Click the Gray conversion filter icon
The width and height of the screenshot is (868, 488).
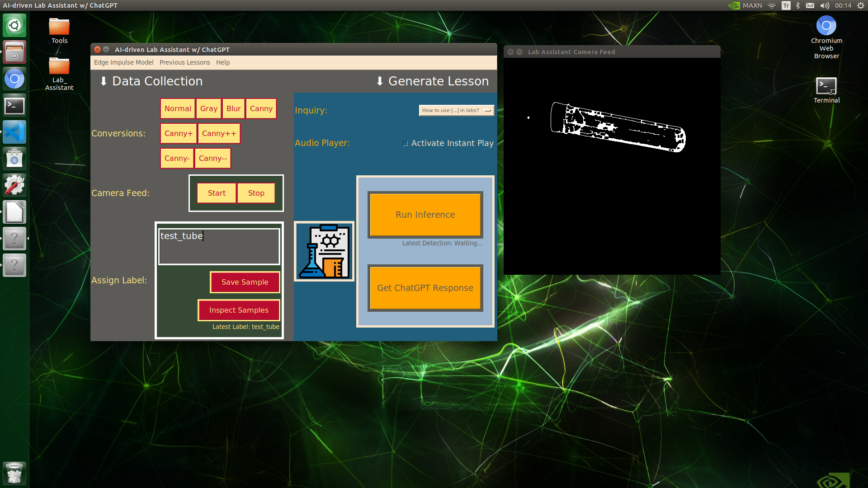[x=209, y=108]
